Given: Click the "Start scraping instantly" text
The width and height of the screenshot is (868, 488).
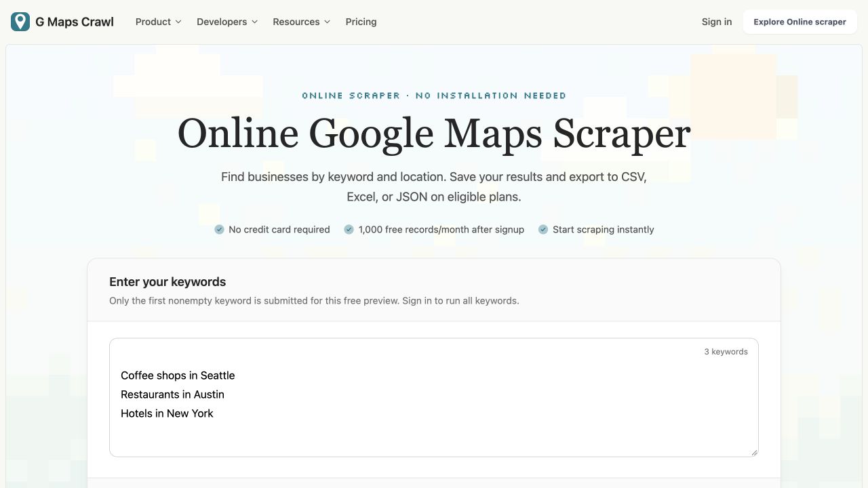Looking at the screenshot, I should (604, 230).
